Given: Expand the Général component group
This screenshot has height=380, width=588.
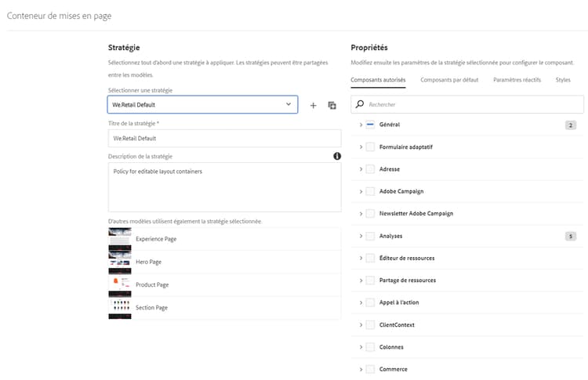Looking at the screenshot, I should 361,125.
